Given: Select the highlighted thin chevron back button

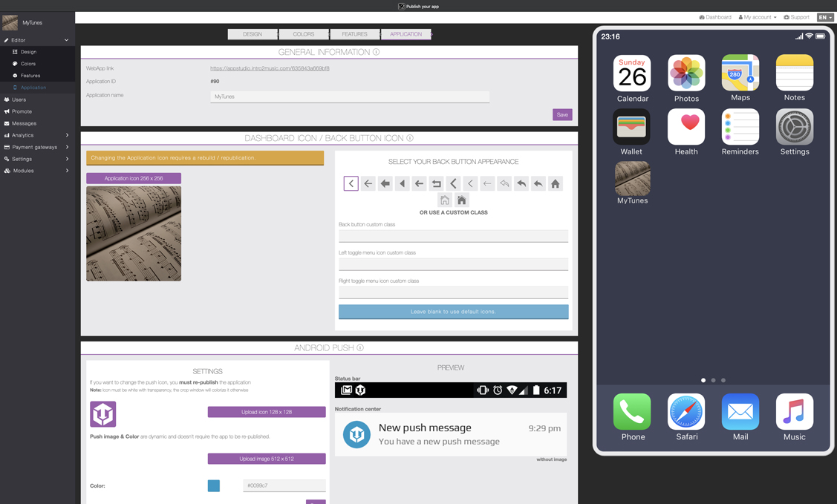Looking at the screenshot, I should coord(351,183).
